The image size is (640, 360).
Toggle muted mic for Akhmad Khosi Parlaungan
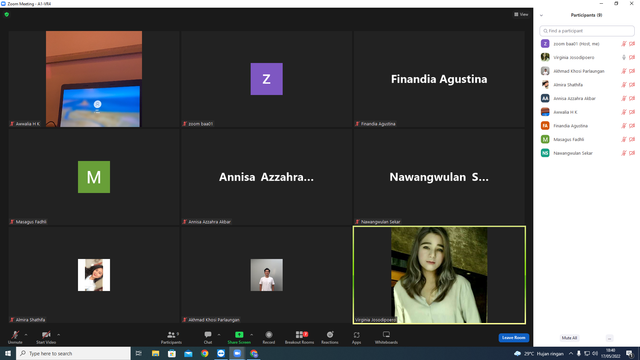[624, 71]
